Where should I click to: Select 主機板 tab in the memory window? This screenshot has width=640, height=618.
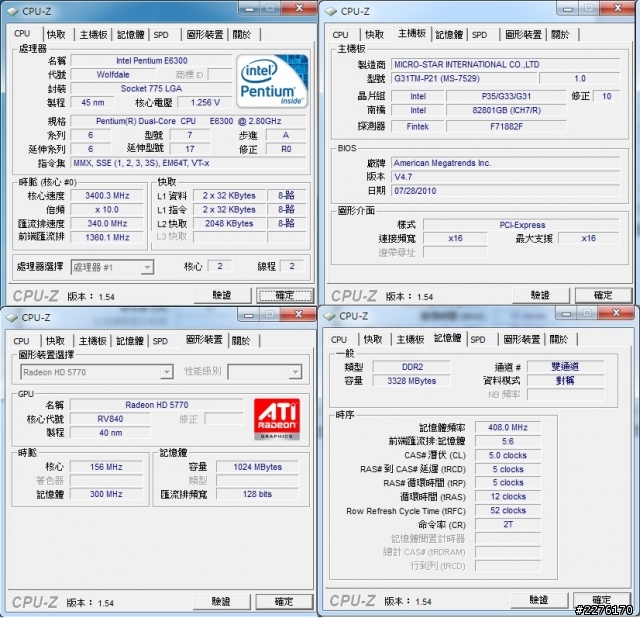click(411, 339)
